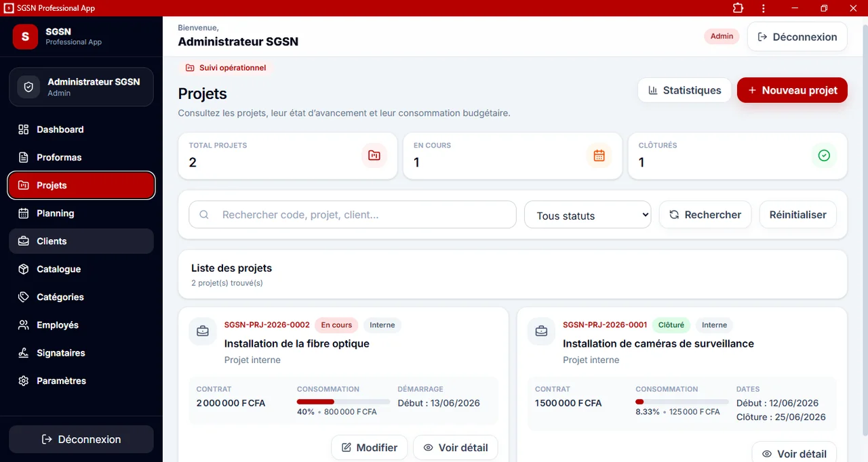Click title Installation de la fibre optique

297,343
